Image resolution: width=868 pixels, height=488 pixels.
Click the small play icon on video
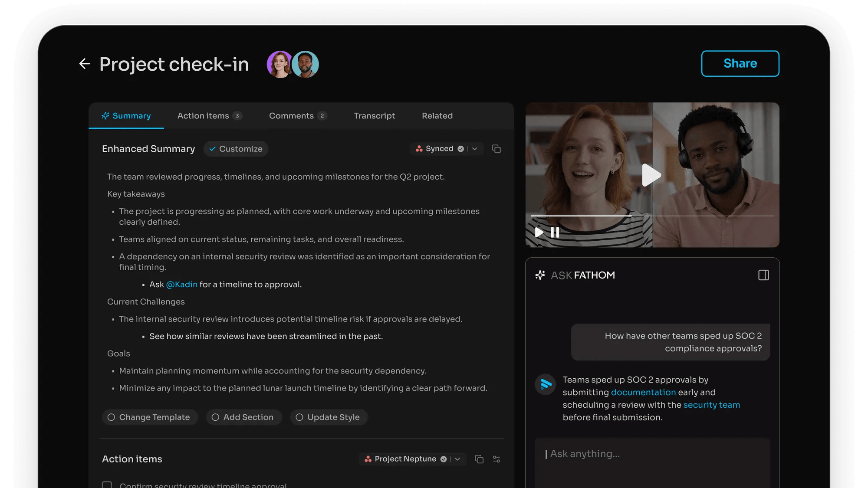[539, 233]
